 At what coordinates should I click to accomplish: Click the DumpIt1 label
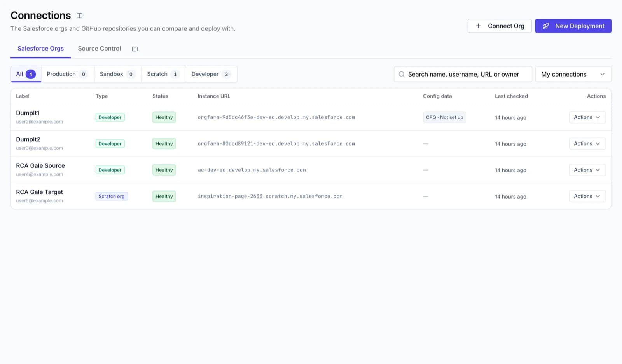pyautogui.click(x=28, y=113)
